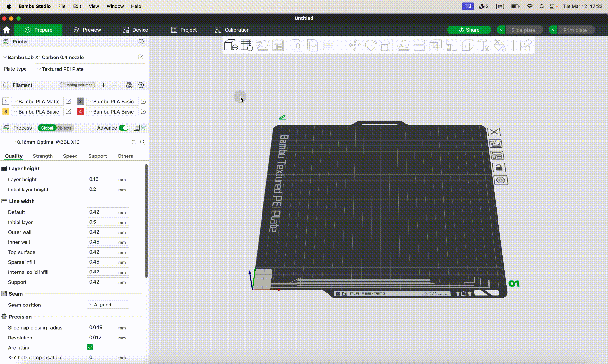Open the 0.16mm Optimal process preset dropdown
Image resolution: width=608 pixels, height=364 pixels.
coord(68,142)
